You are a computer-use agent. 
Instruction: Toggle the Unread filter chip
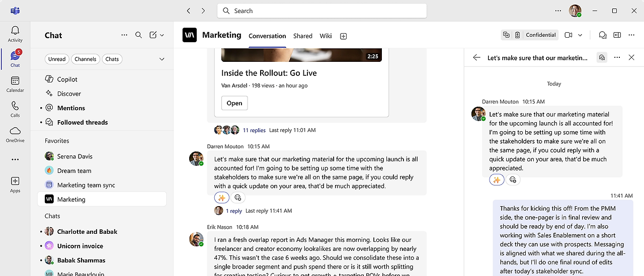point(57,59)
